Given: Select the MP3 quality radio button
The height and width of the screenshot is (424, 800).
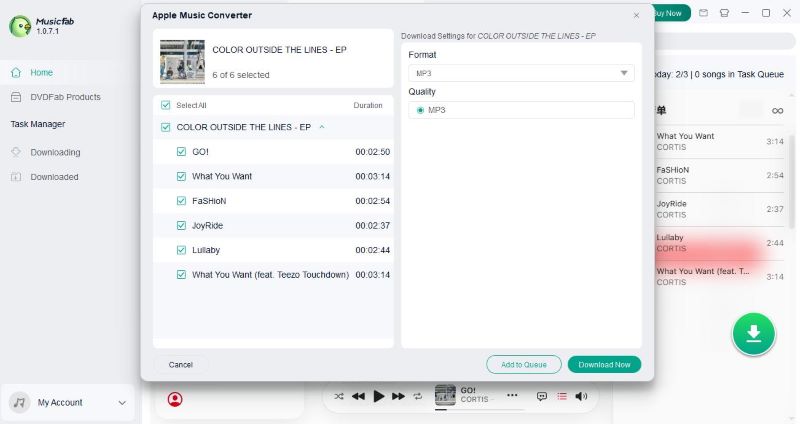Looking at the screenshot, I should (x=420, y=110).
